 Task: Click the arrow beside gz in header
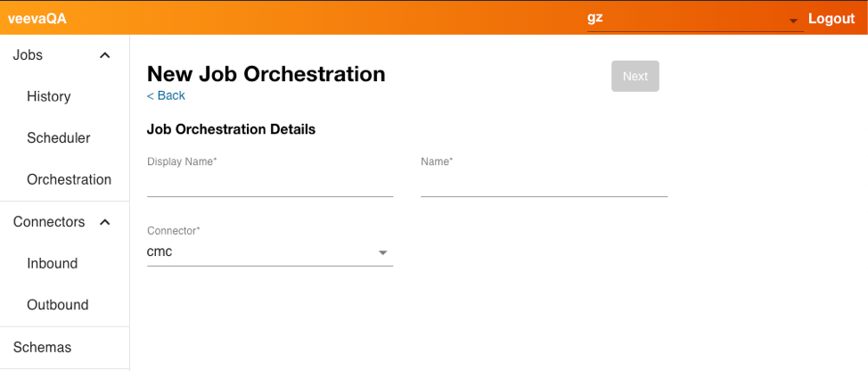point(793,21)
